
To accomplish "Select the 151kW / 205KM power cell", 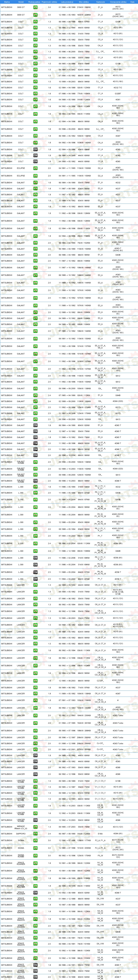I will [83, 848].
